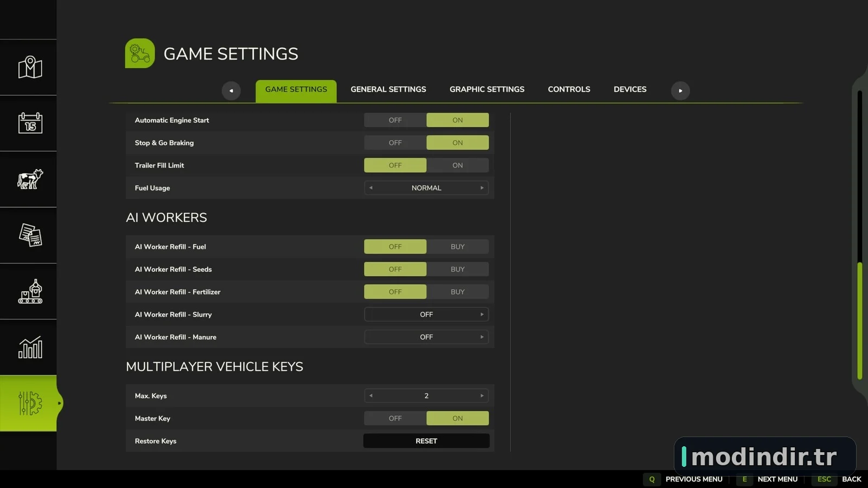868x488 pixels.
Task: Set AI Worker Refill Seeds to BUY
Action: click(x=457, y=269)
